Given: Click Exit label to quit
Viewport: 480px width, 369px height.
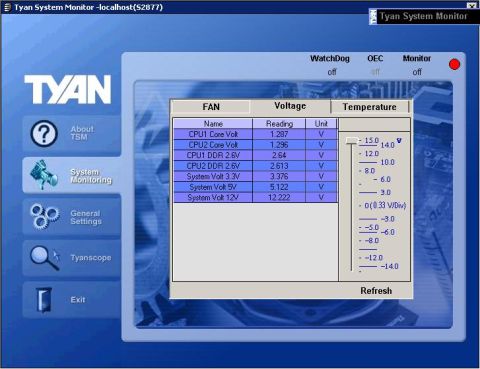Looking at the screenshot, I should tap(78, 300).
